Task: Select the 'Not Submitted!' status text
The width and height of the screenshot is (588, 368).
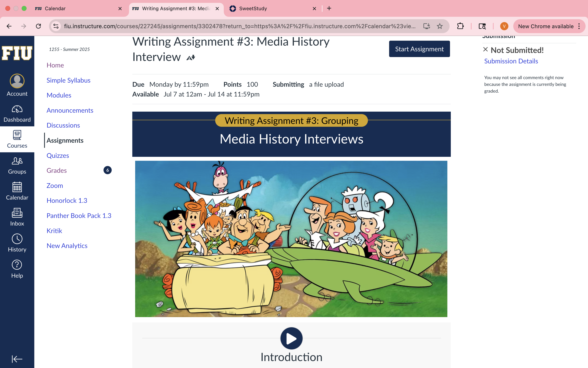Action: tap(517, 50)
